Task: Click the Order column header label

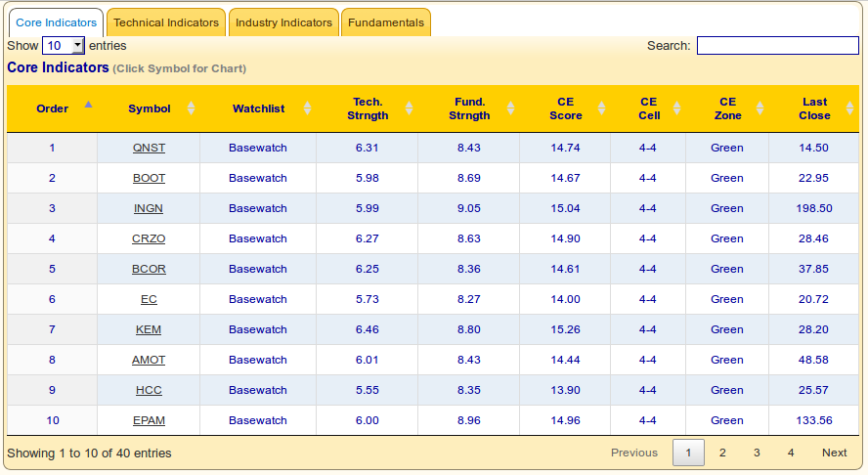Action: point(53,108)
